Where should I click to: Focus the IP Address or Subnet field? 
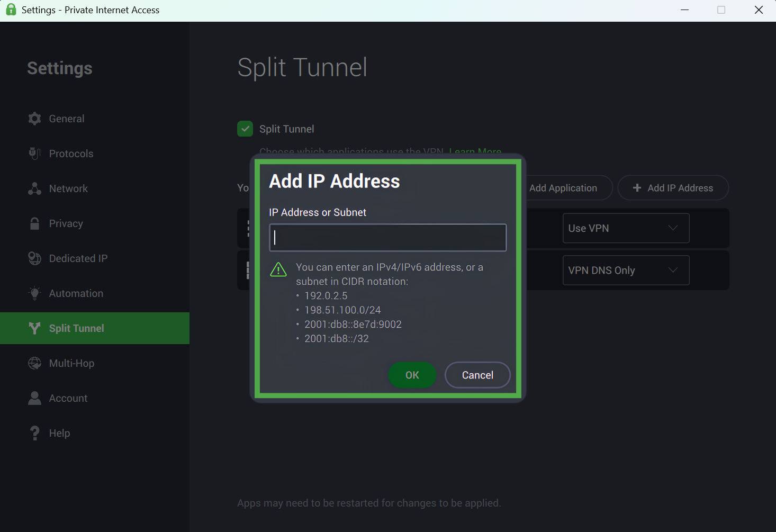388,238
